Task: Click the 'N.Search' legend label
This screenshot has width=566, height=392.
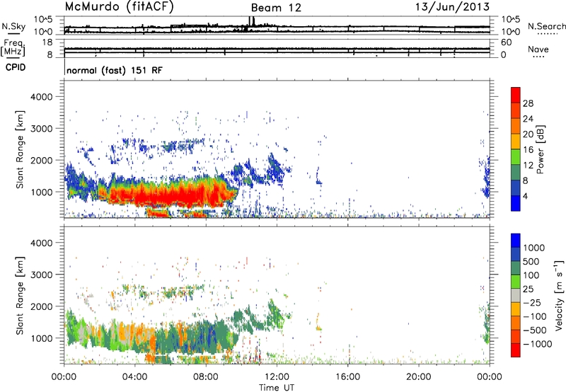Action: tap(547, 26)
